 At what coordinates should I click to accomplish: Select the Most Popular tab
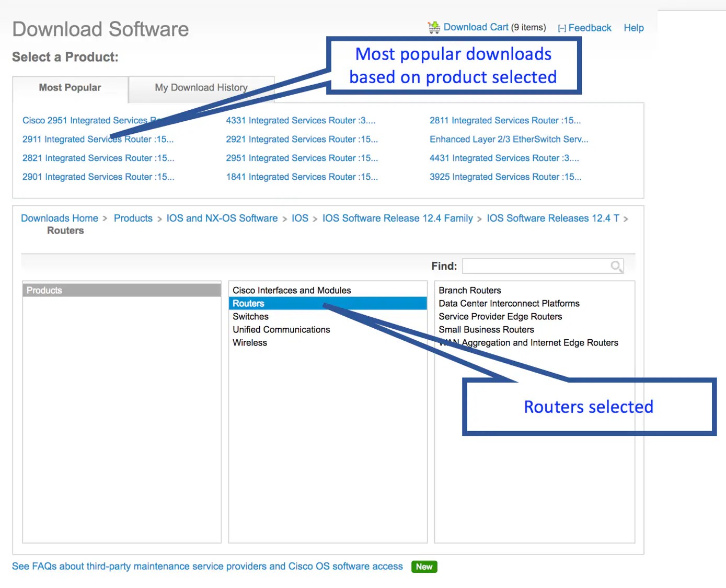70,87
